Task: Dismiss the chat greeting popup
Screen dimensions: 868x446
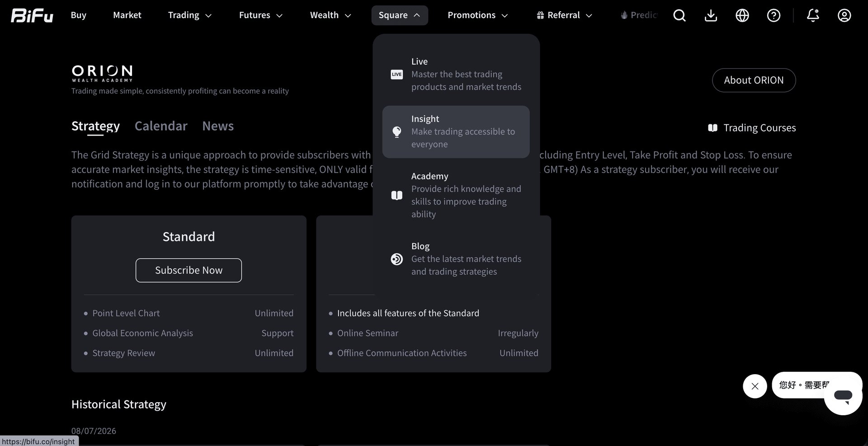Action: [x=755, y=386]
